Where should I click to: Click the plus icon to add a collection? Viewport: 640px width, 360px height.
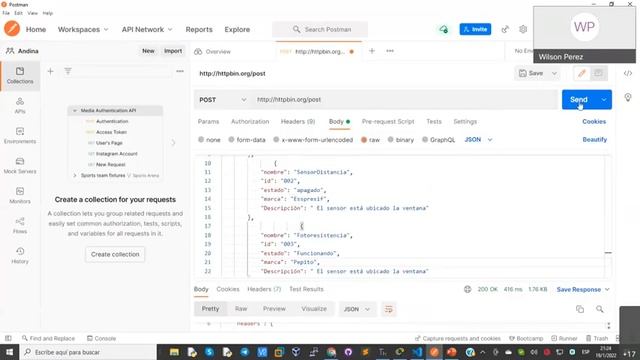pyautogui.click(x=50, y=71)
